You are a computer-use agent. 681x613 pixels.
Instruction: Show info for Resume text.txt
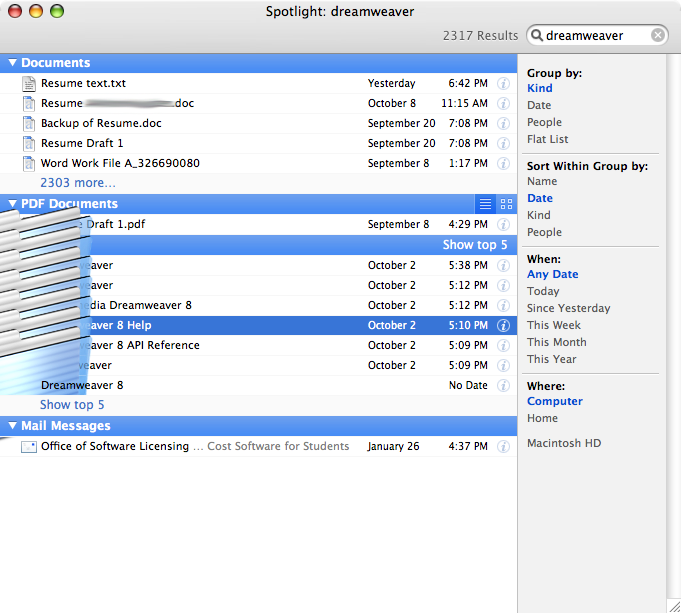pyautogui.click(x=503, y=83)
